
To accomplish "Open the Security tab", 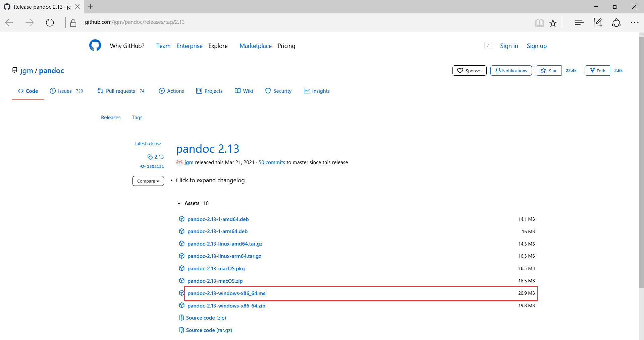I will (278, 91).
